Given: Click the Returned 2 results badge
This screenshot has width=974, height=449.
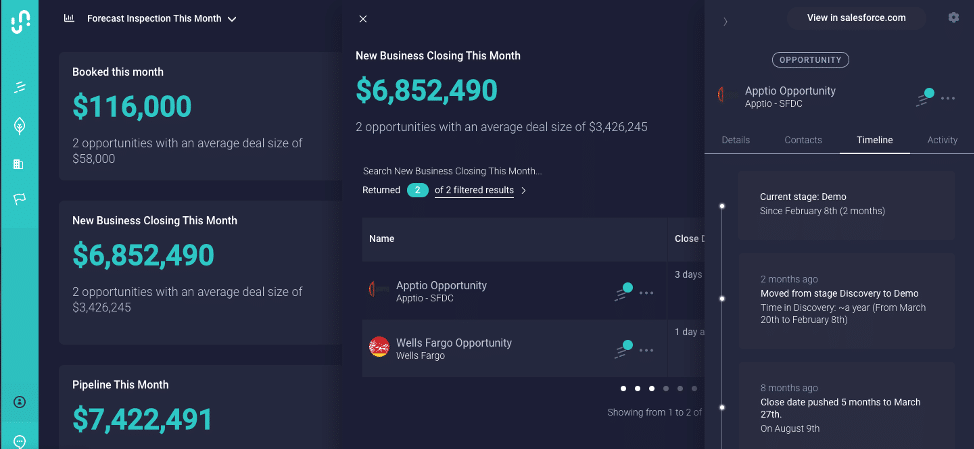Looking at the screenshot, I should coord(417,190).
